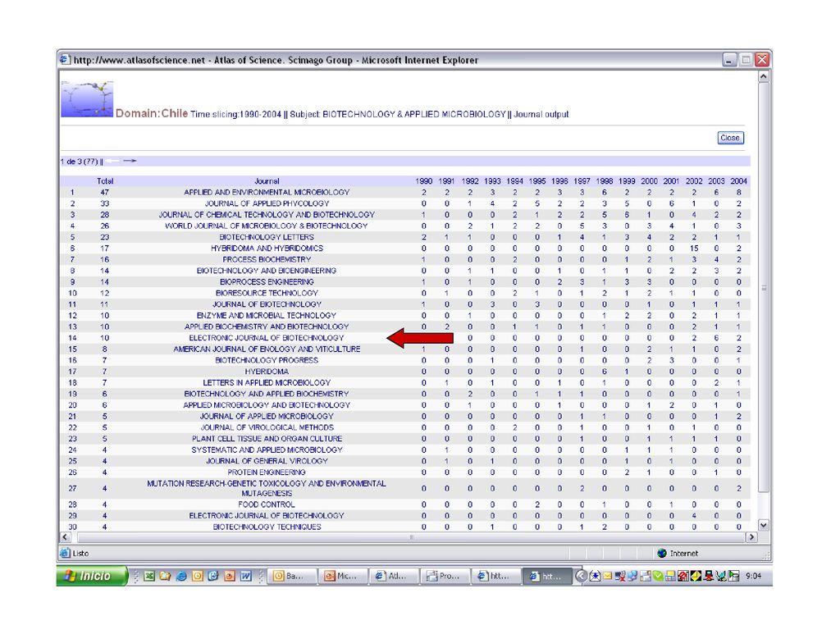The width and height of the screenshot is (840, 630).
Task: Switch to the 'Ad...' taskbar window
Action: pyautogui.click(x=395, y=576)
